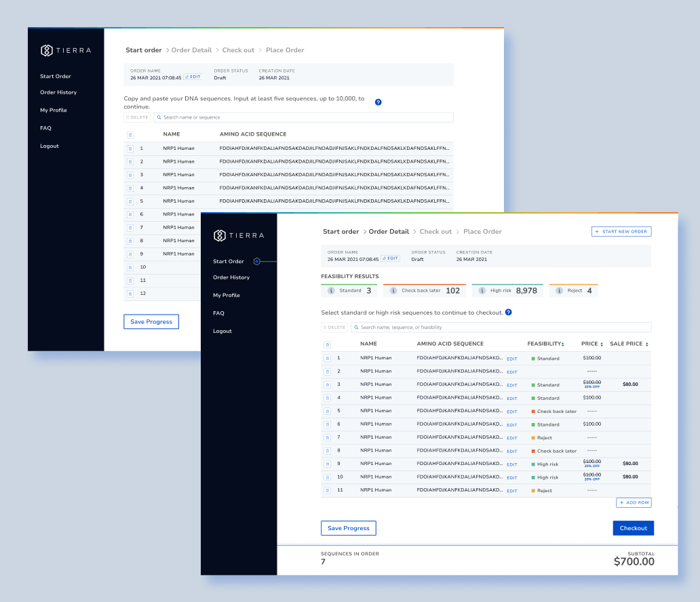The image size is (700, 602).
Task: Open Order History in the front window sidebar
Action: coord(231,277)
